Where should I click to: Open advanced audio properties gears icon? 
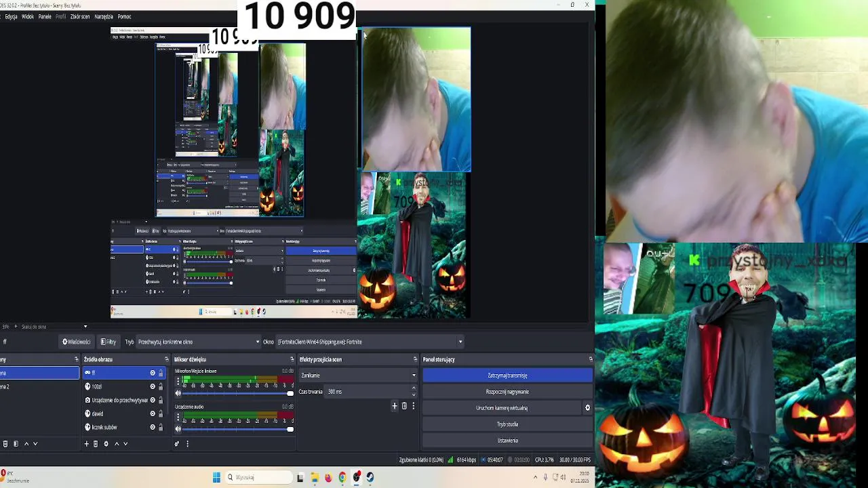(177, 444)
